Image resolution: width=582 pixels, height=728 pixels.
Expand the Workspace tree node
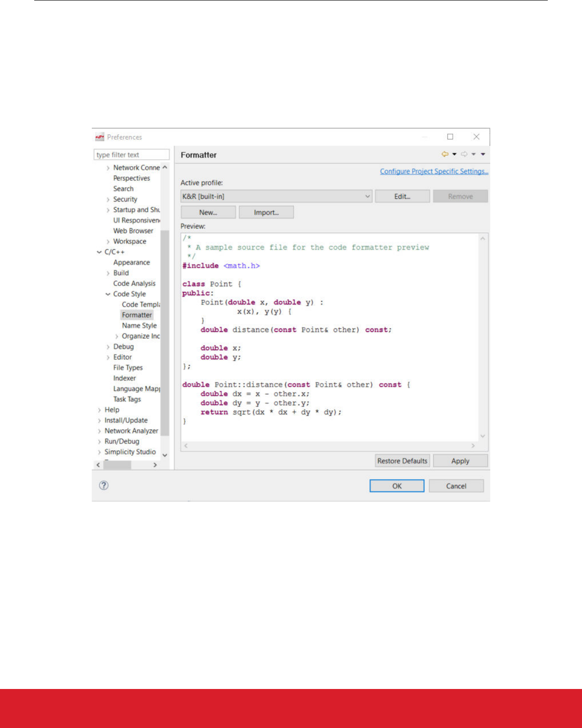click(x=108, y=242)
